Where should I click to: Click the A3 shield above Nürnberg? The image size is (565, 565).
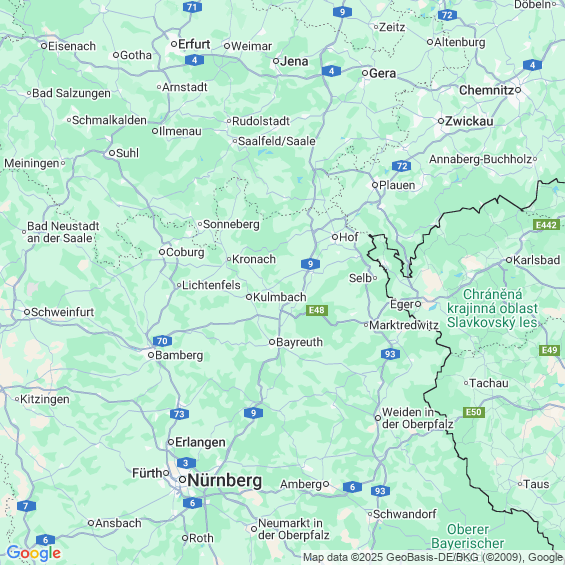click(186, 463)
